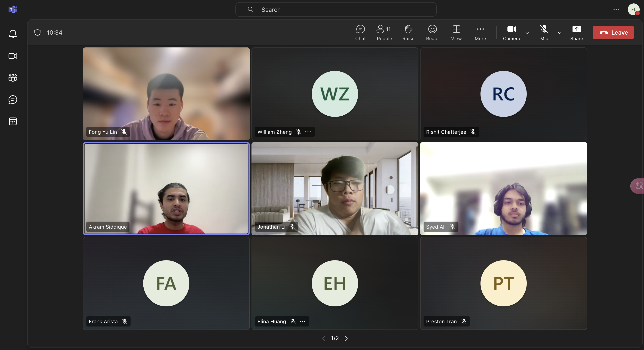Expand the Mic options chevron
Image resolution: width=644 pixels, height=350 pixels.
pos(559,33)
